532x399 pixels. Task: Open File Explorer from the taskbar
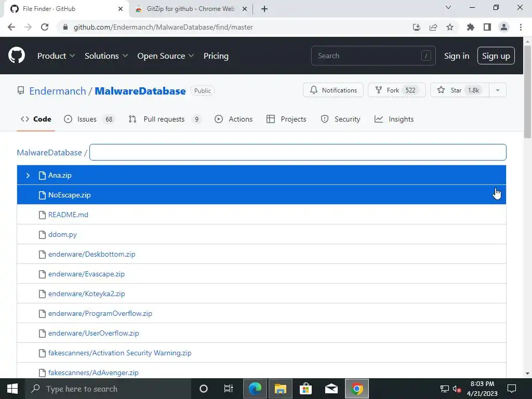(280, 389)
